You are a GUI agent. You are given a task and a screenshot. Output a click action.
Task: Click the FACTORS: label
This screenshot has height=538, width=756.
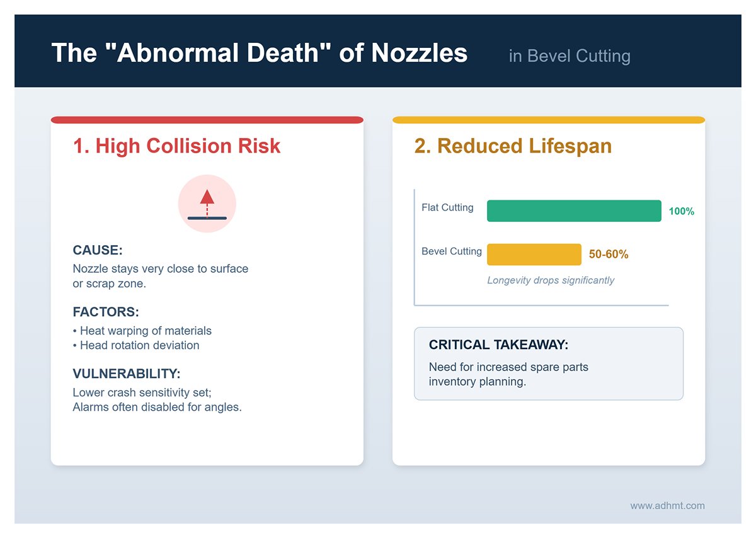pyautogui.click(x=106, y=312)
